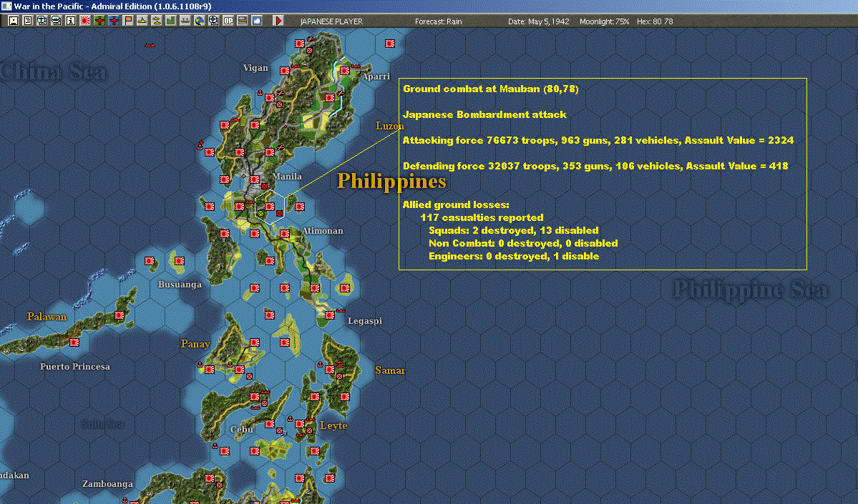
Task: Click the Hex: 80 78 status text
Action: pos(655,21)
